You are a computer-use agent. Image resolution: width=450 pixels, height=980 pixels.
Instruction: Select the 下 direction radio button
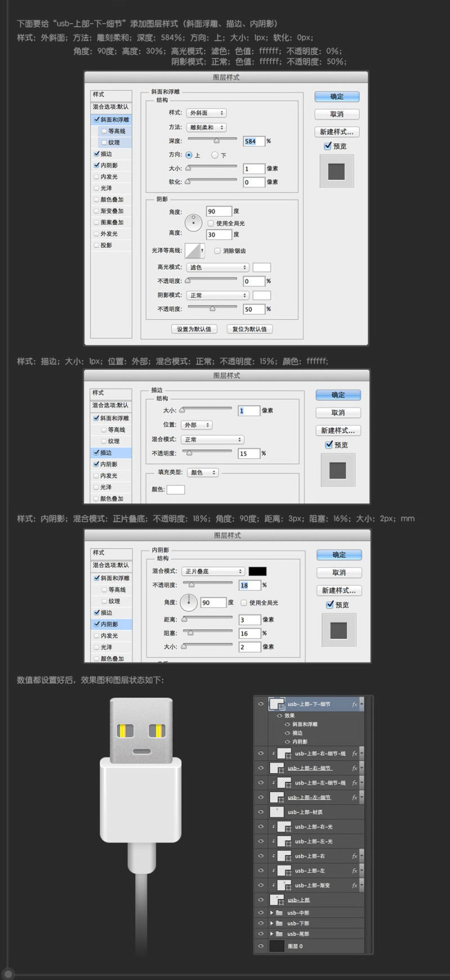(214, 155)
